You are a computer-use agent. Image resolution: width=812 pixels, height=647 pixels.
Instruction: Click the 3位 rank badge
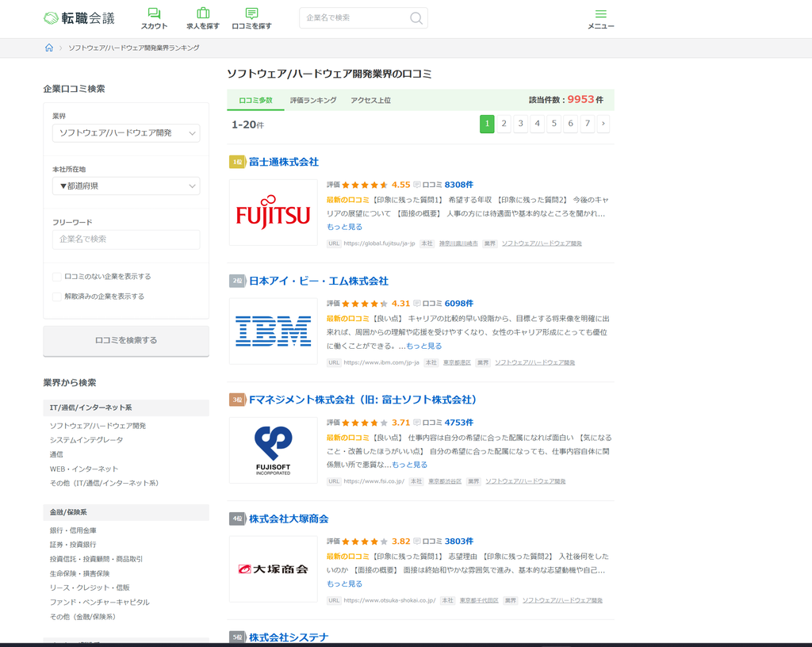[x=237, y=400]
